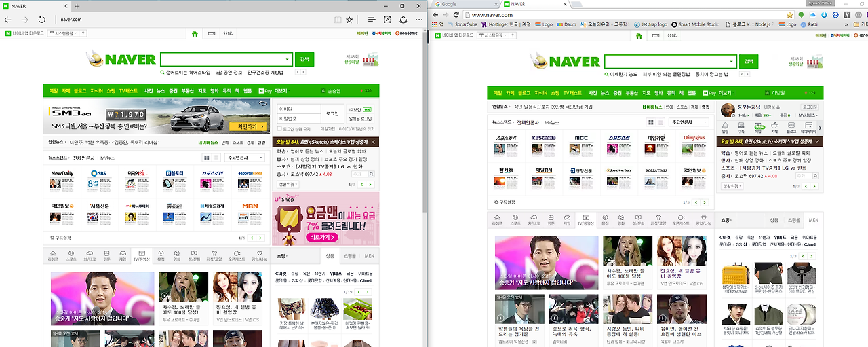The width and height of the screenshot is (868, 347).
Task: Click the green 검색 search button in Edge
Action: pyautogui.click(x=304, y=59)
